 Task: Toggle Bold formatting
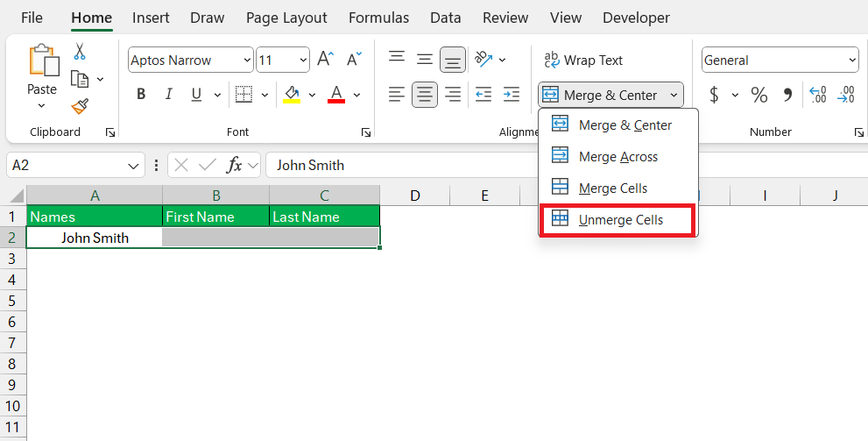[141, 95]
